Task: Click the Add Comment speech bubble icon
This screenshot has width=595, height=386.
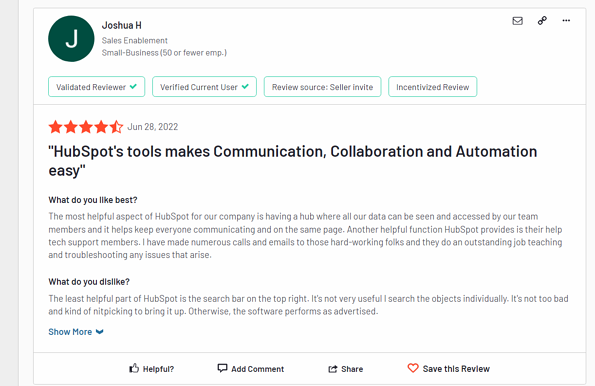Action: (x=222, y=368)
